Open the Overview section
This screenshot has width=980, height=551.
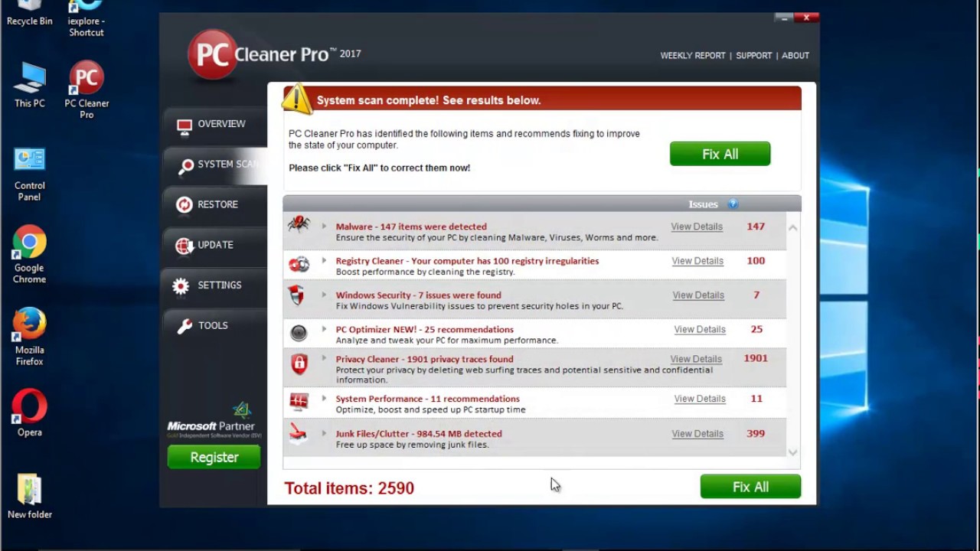(214, 124)
